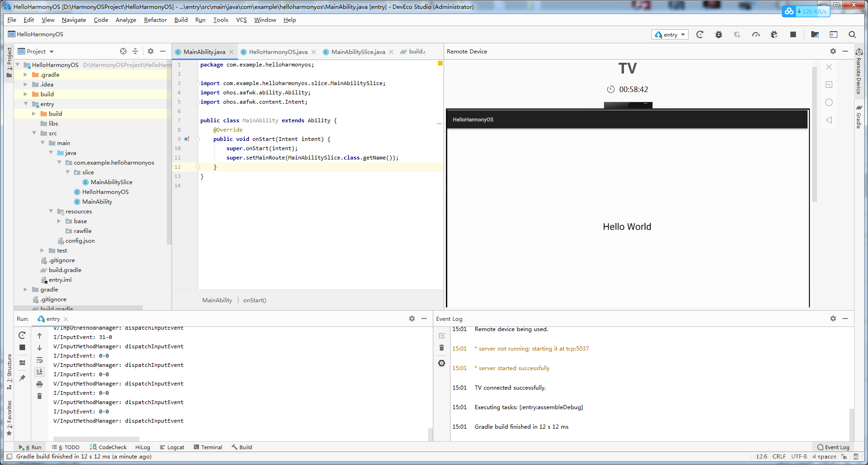Viewport: 868px width, 465px height.
Task: Toggle Favorites tool window side tab
Action: point(9,418)
